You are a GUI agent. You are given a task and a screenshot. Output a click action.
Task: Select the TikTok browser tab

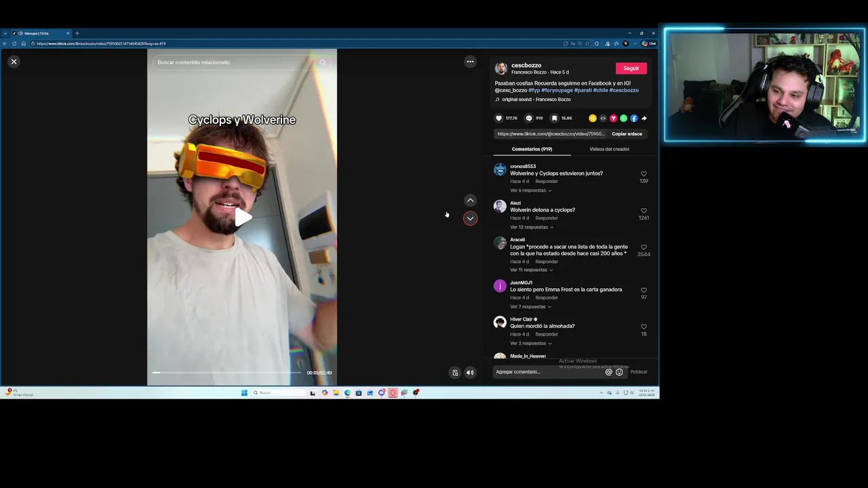pos(42,33)
